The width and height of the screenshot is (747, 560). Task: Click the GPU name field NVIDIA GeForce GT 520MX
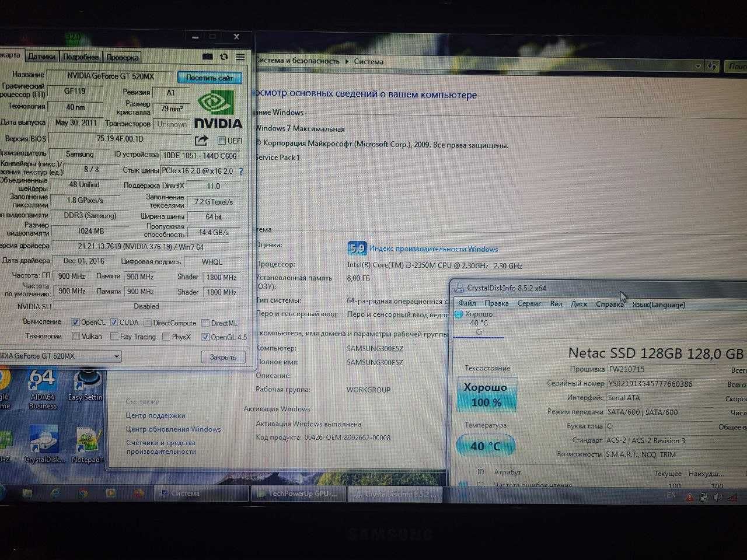point(110,76)
